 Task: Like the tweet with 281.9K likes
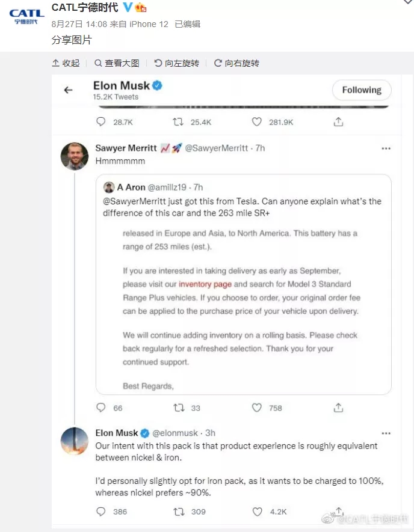pyautogui.click(x=257, y=122)
